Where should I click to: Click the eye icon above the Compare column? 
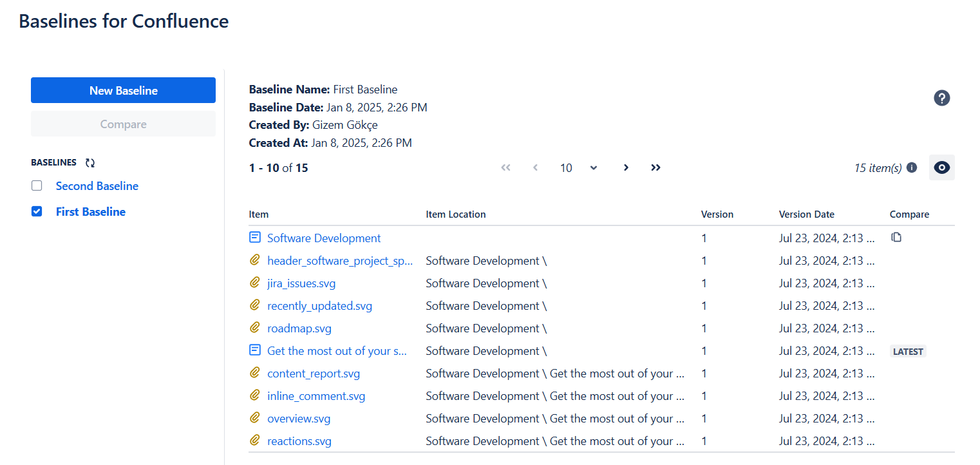click(x=941, y=167)
